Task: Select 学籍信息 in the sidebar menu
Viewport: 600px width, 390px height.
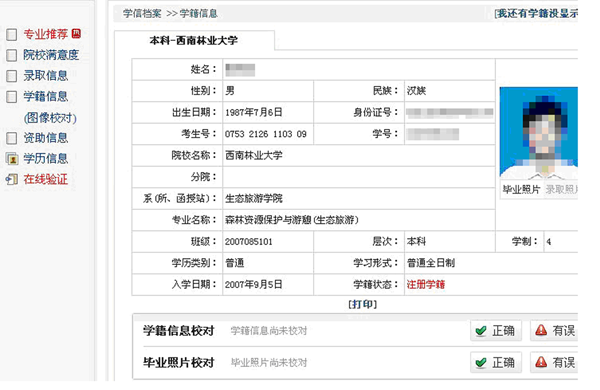Action: [x=46, y=96]
